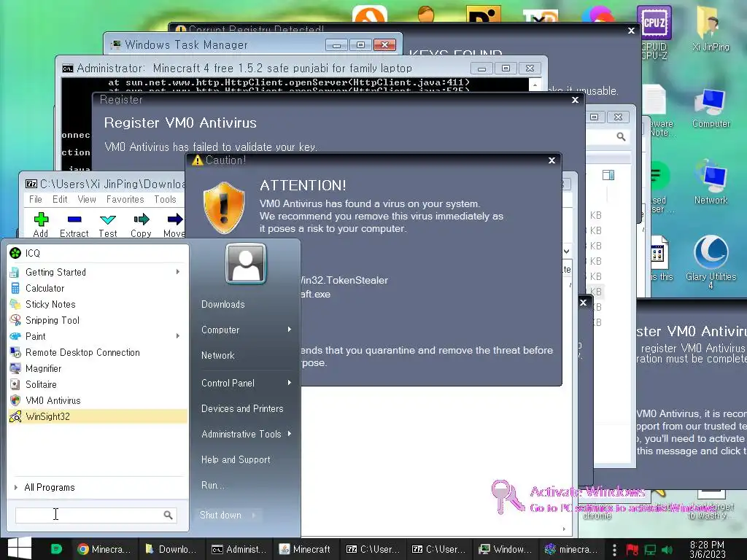This screenshot has width=747, height=560.
Task: Click the Windows Start button
Action: pyautogui.click(x=20, y=548)
